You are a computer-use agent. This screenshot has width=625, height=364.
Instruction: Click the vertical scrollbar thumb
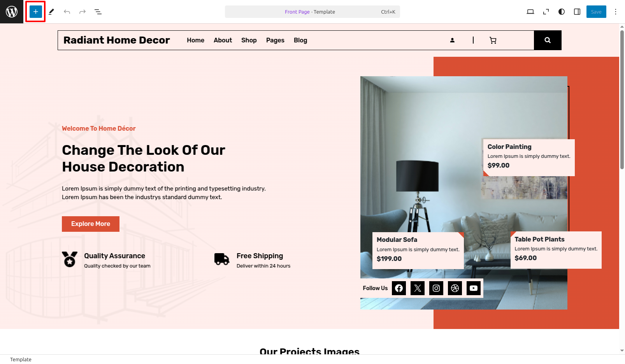point(622,100)
